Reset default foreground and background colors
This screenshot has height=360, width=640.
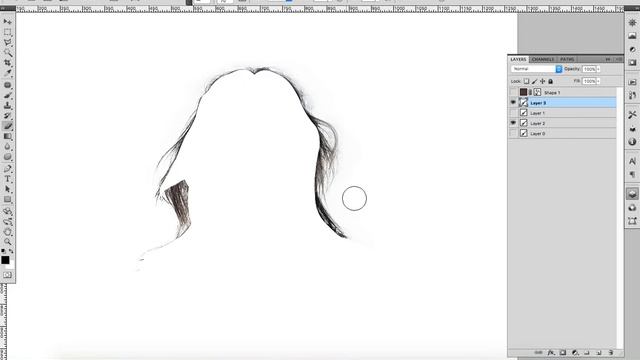coord(3,251)
